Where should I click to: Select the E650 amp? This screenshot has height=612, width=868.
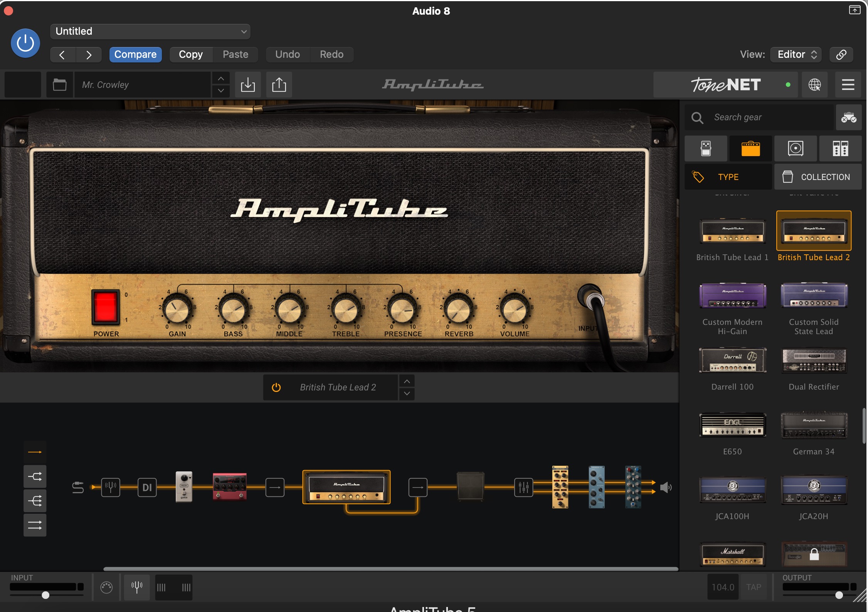(732, 425)
